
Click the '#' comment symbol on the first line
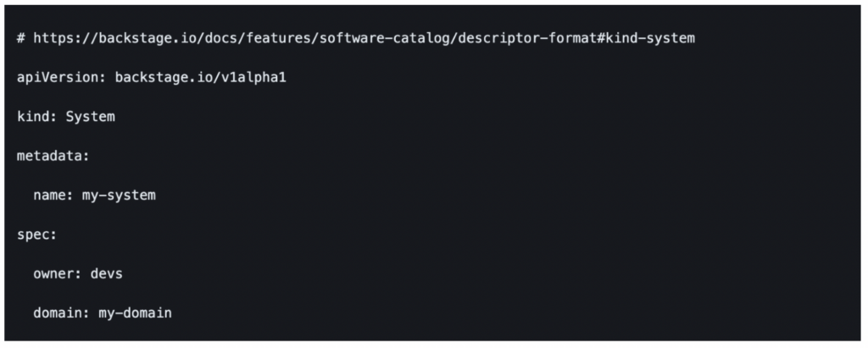pos(20,39)
